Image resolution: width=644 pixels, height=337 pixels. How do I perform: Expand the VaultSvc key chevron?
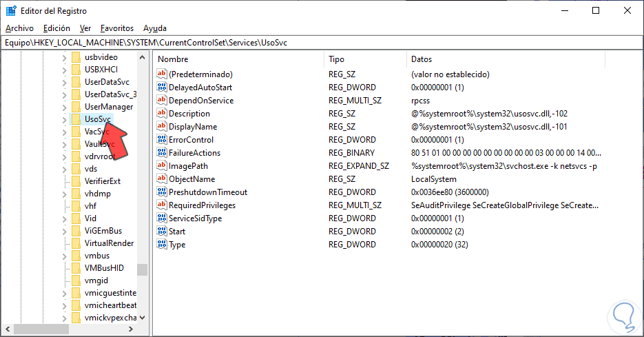pos(64,144)
